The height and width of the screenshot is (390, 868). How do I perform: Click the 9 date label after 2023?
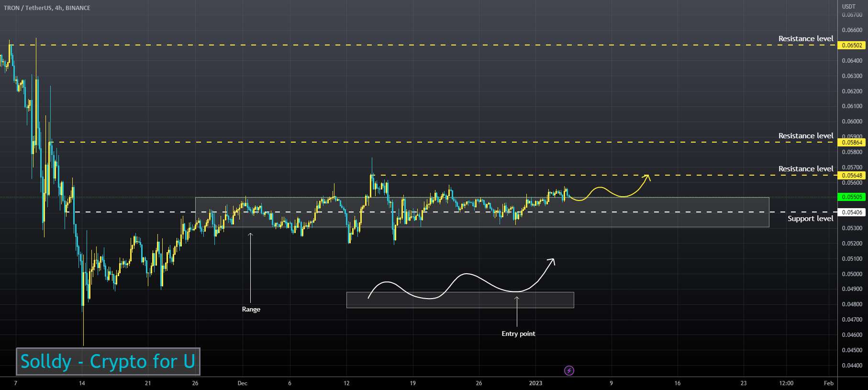[611, 383]
